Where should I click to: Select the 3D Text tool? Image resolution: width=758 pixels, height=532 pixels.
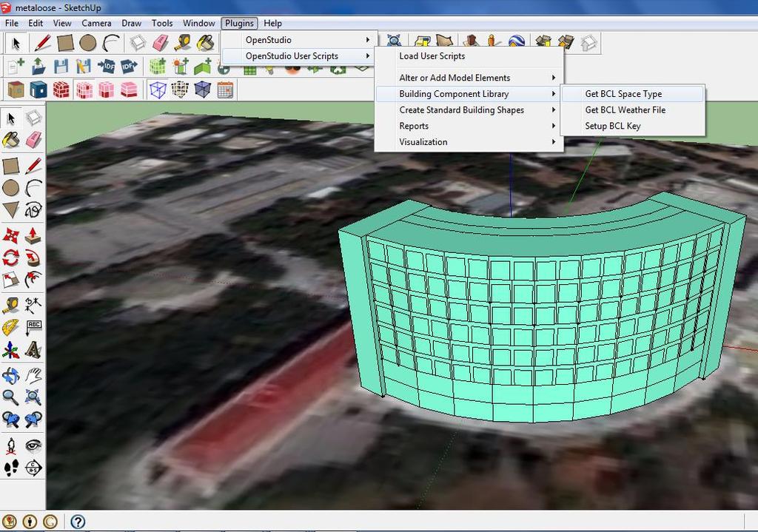click(33, 350)
